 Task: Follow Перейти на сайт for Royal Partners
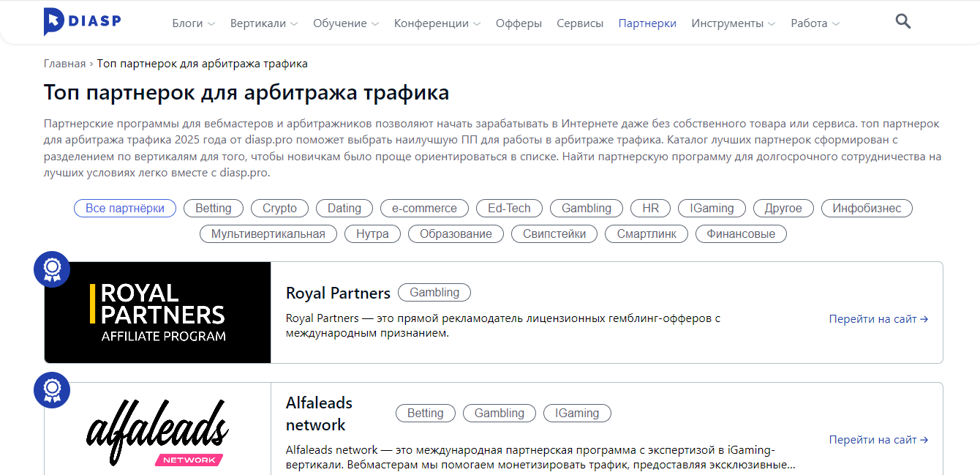[878, 319]
